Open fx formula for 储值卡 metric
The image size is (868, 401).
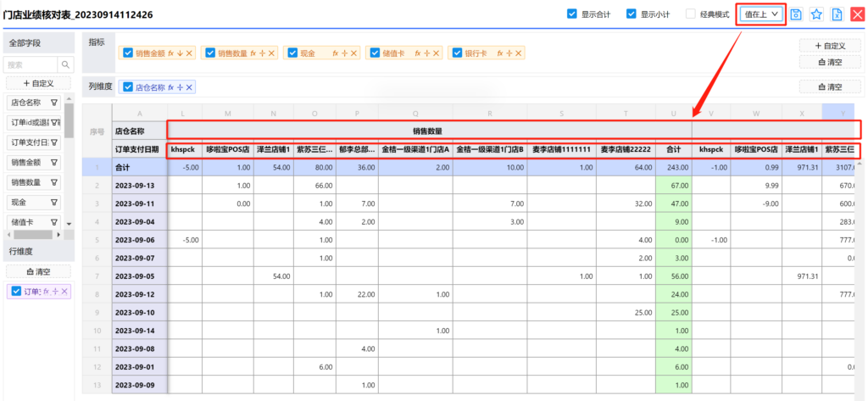click(419, 53)
